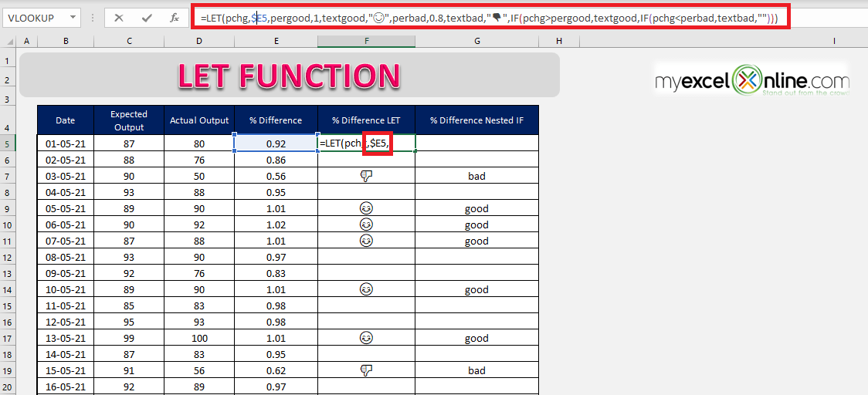Click the cell G7 with 'bad'

476,176
